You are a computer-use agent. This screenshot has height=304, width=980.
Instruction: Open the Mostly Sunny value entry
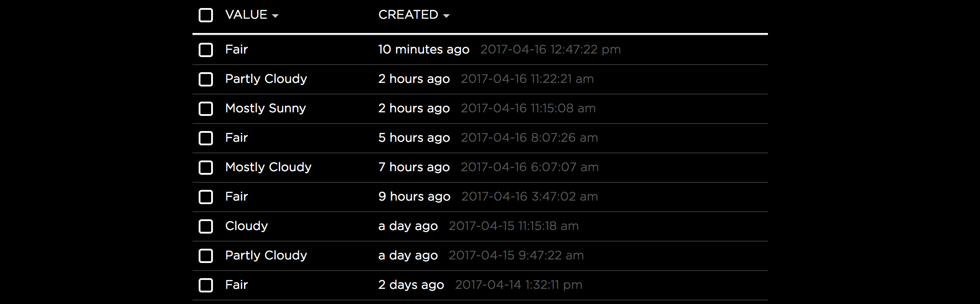pos(265,108)
